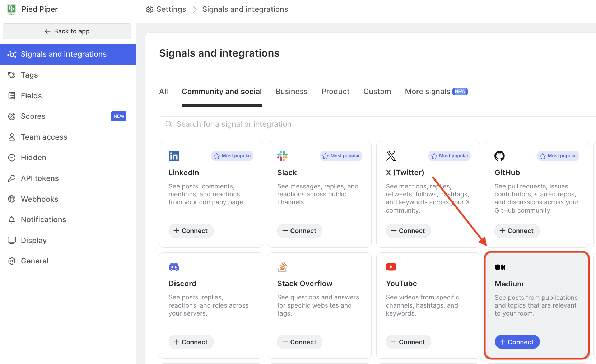Viewport: 596px width, 364px height.
Task: Connect the Discord integration
Action: [191, 342]
